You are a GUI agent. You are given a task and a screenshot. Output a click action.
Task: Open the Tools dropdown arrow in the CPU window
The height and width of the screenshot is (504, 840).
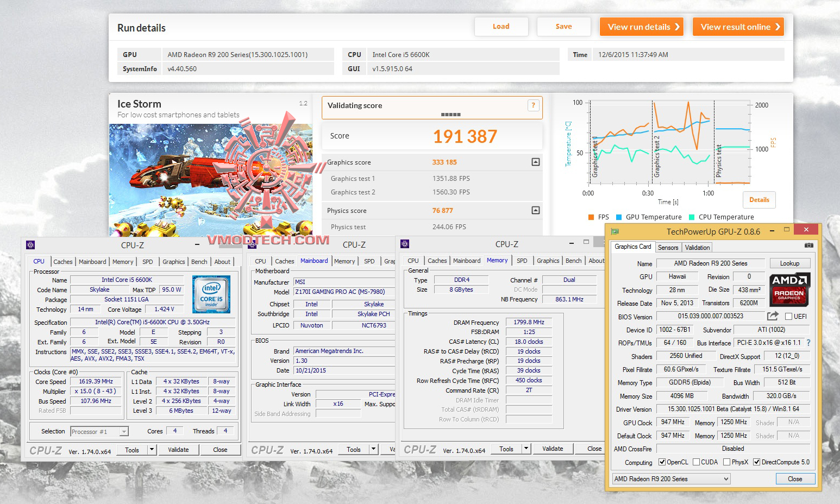pyautogui.click(x=152, y=450)
